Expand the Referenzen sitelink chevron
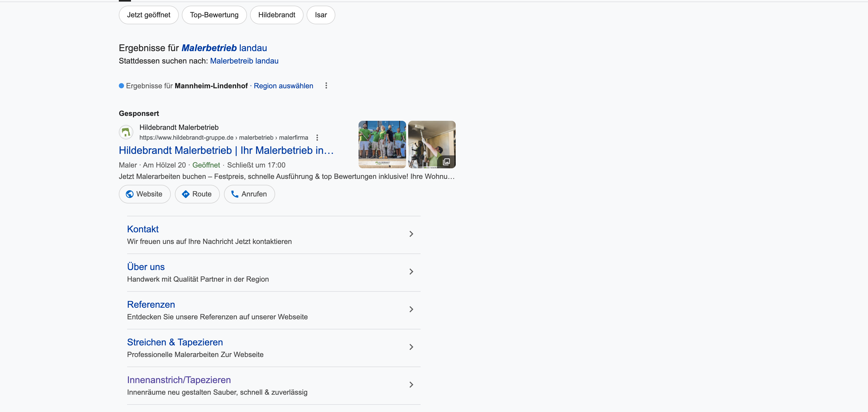This screenshot has width=868, height=412. click(x=411, y=309)
